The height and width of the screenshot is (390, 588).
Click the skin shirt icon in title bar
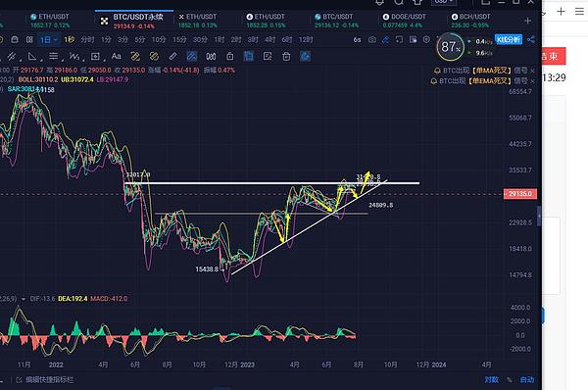pyautogui.click(x=417, y=2)
